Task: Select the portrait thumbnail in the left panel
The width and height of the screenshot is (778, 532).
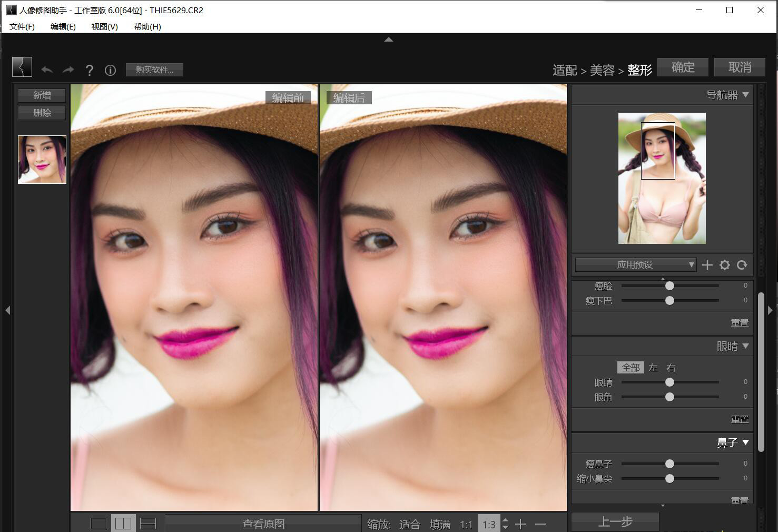Action: coord(42,159)
